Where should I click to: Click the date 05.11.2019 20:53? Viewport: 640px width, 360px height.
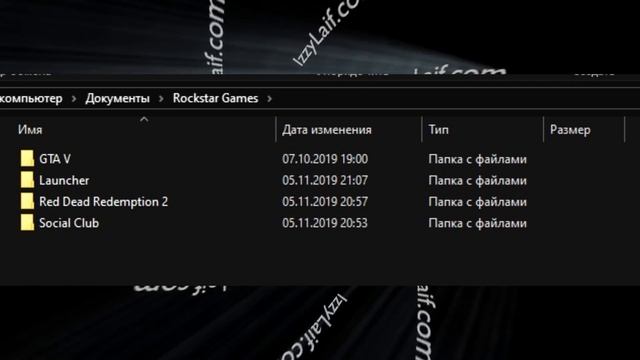point(325,223)
